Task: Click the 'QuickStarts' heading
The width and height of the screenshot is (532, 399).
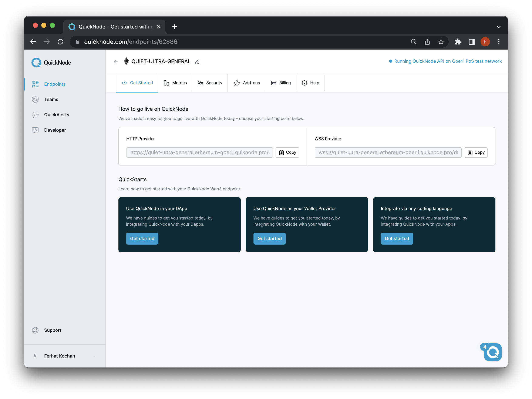Action: tap(132, 180)
